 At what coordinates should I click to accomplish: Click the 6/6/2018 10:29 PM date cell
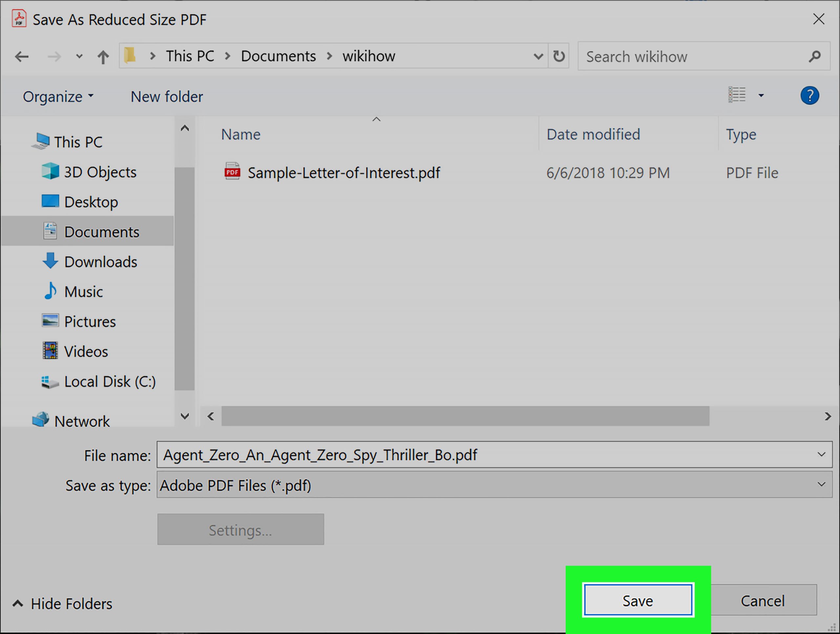click(x=608, y=173)
